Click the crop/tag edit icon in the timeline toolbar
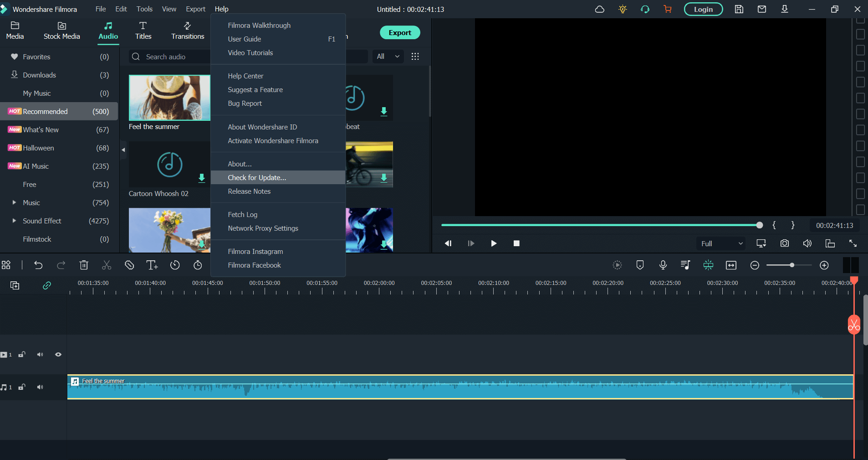This screenshot has width=868, height=460. coord(129,265)
